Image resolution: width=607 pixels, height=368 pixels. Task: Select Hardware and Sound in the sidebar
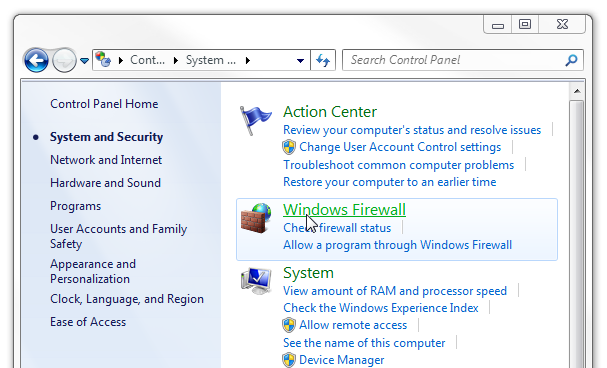tap(105, 183)
